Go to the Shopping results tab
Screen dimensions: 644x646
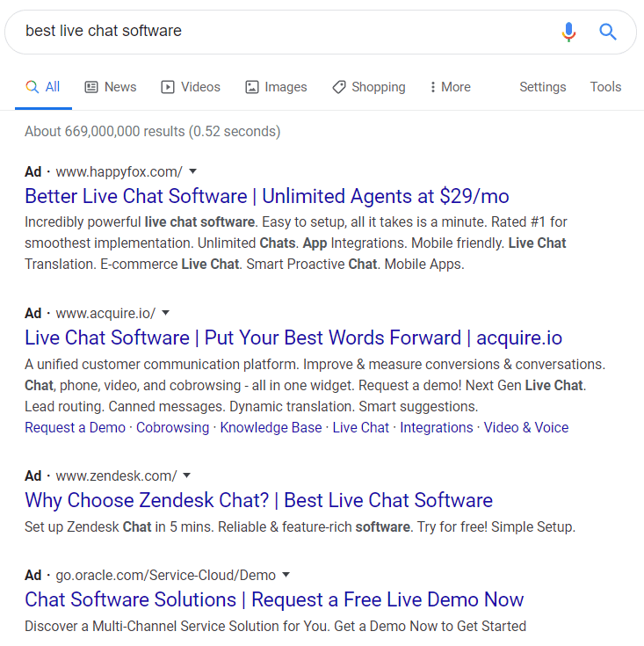pos(369,87)
